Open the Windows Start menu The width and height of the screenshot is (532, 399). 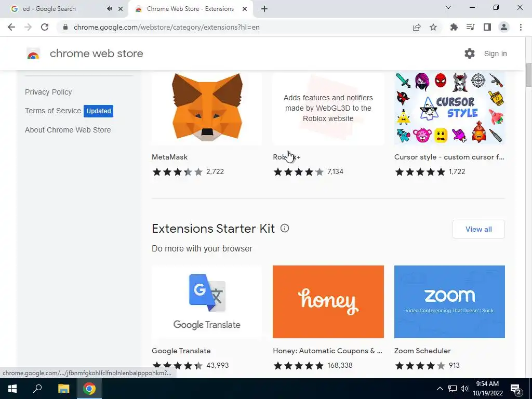(12, 389)
